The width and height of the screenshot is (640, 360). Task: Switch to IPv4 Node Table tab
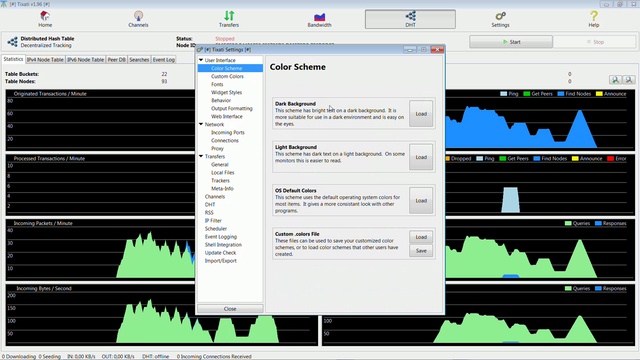coord(45,60)
